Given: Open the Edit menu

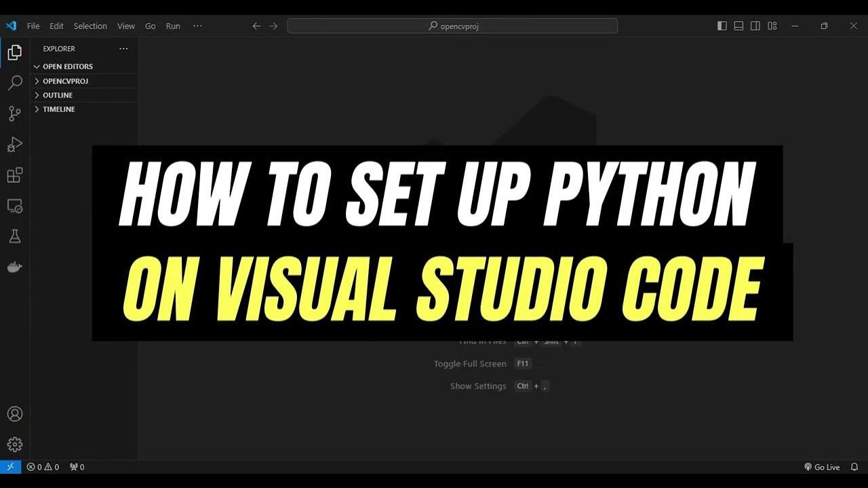Looking at the screenshot, I should (x=56, y=26).
